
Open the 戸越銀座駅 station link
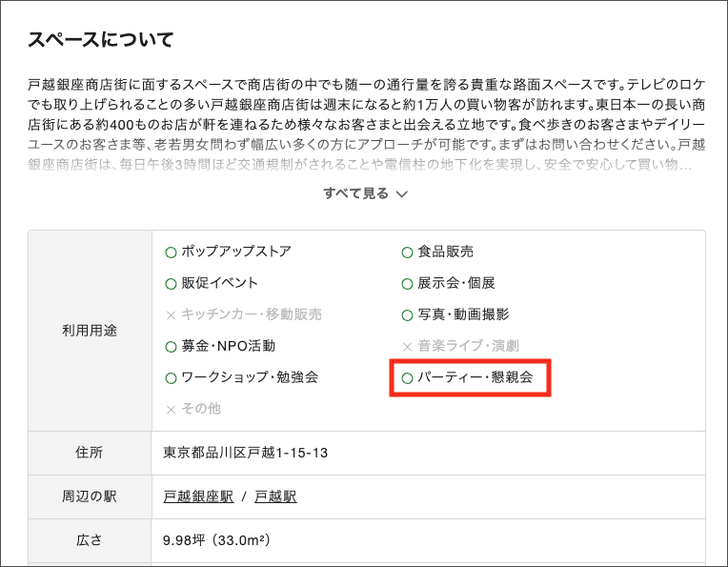(197, 496)
